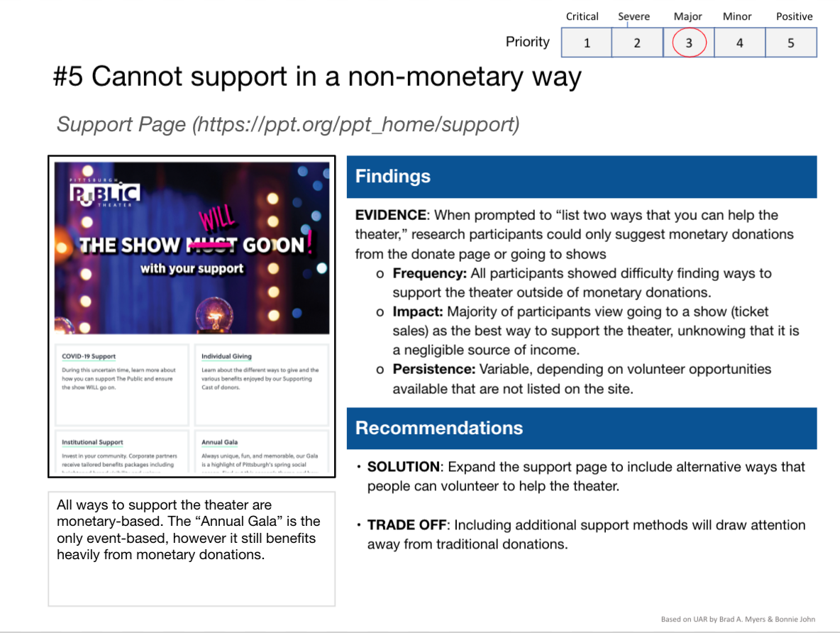Click circled priority box 3 under Major

pos(689,43)
